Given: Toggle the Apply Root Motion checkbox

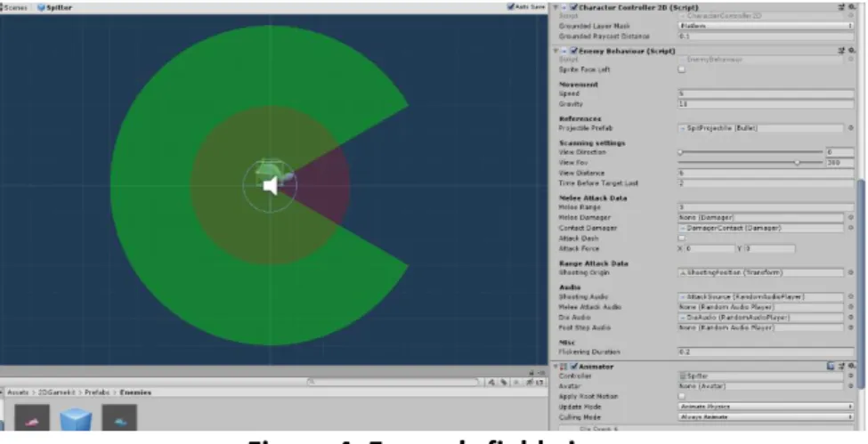Looking at the screenshot, I should click(681, 396).
